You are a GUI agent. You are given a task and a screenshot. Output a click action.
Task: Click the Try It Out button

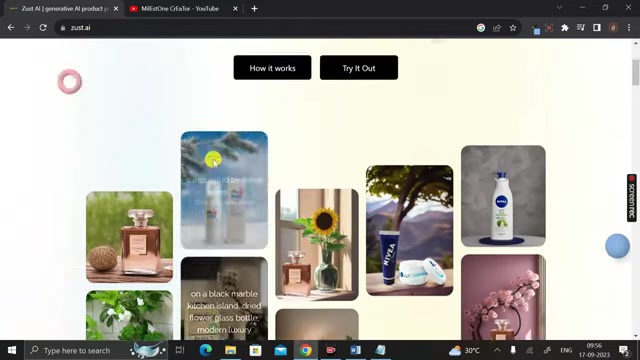[x=359, y=68]
